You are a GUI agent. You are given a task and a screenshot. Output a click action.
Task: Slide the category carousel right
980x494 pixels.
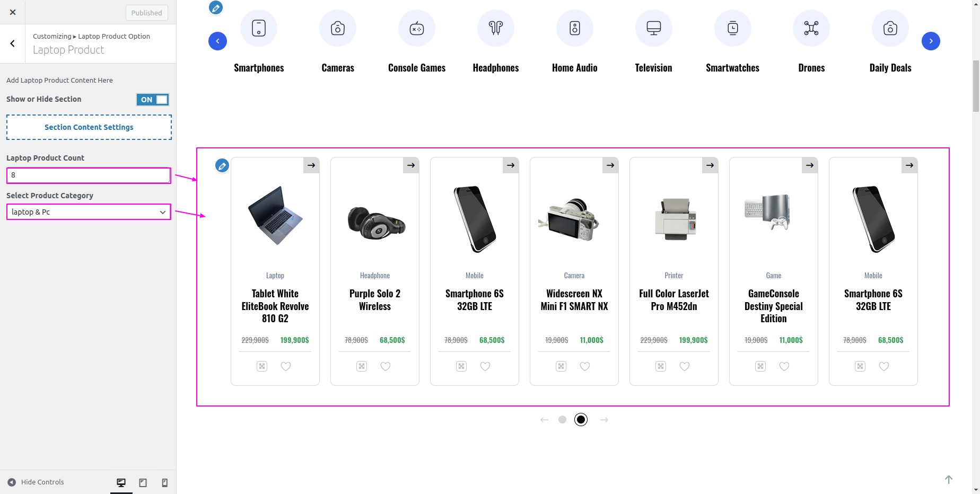(931, 41)
